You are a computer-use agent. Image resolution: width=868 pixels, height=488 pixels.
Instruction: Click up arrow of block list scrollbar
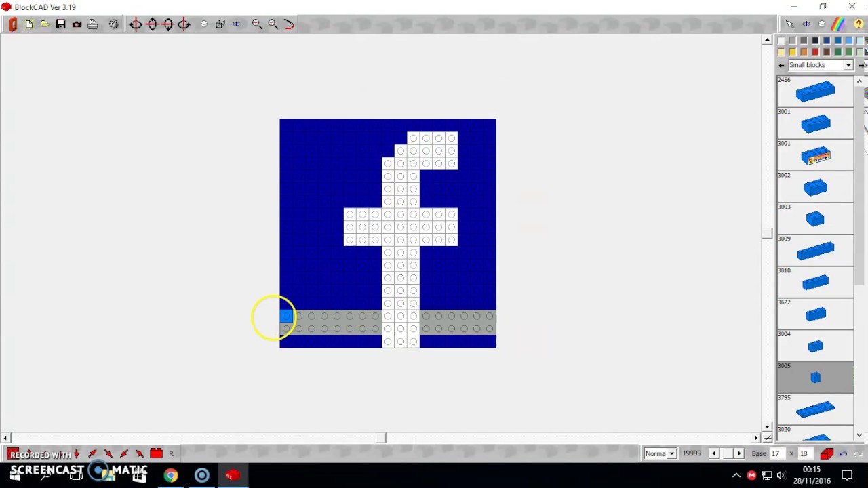tap(859, 81)
